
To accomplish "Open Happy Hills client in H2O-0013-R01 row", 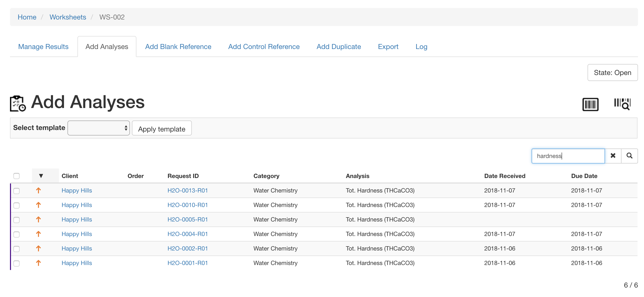I will (77, 190).
